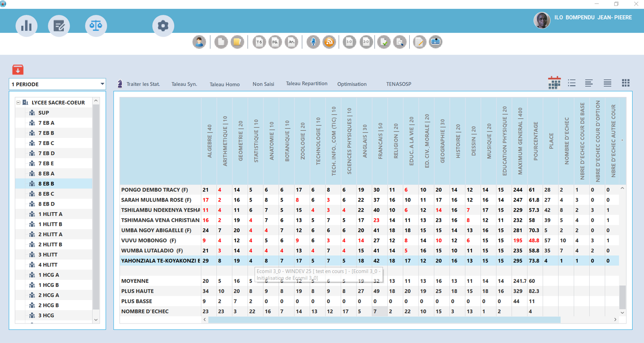This screenshot has height=343, width=644.
Task: Click the An. toolbar icon
Action: coord(292,42)
